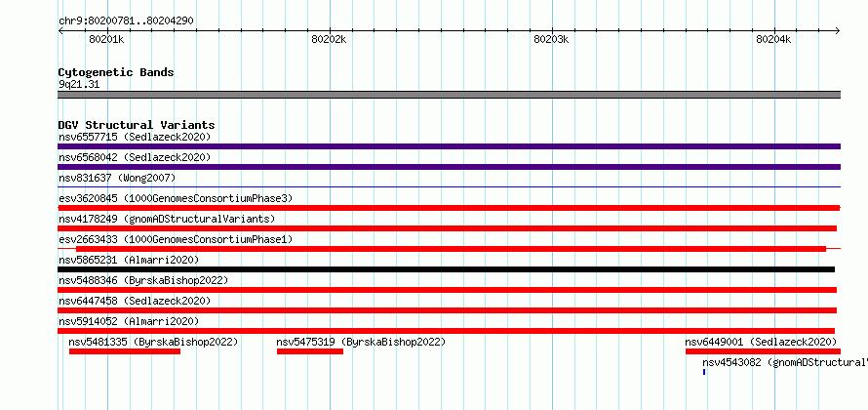
Task: Select the esv3620845 red variant bar
Action: pos(449,208)
